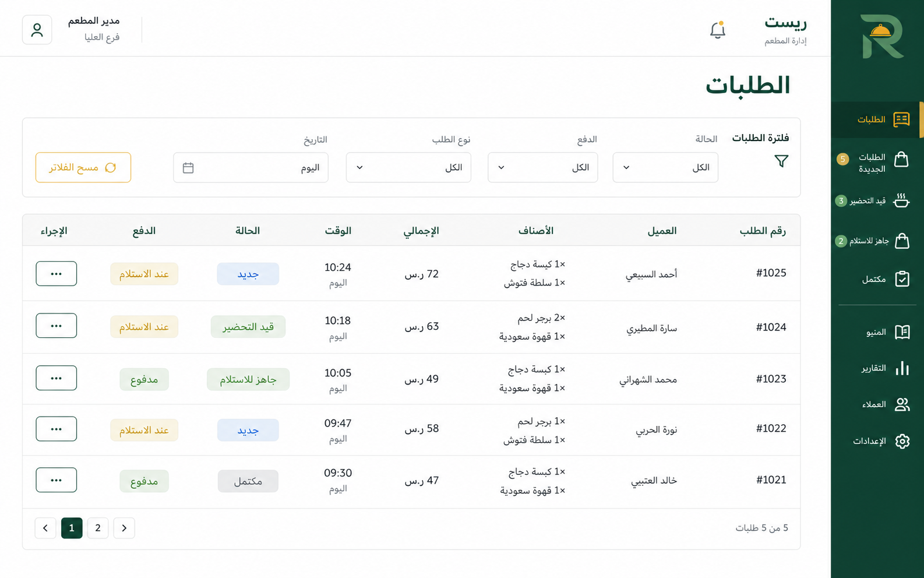Click customer name أحمد السبيعي
924x578 pixels.
651,274
